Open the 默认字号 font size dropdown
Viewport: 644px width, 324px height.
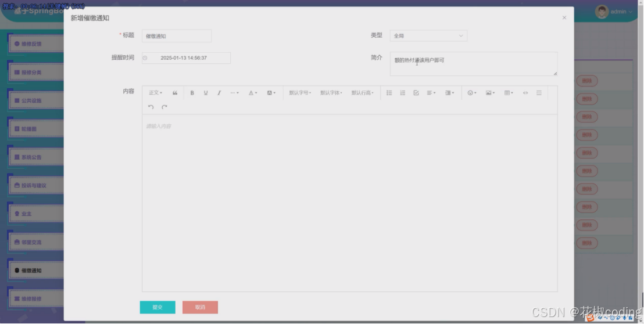(x=300, y=93)
